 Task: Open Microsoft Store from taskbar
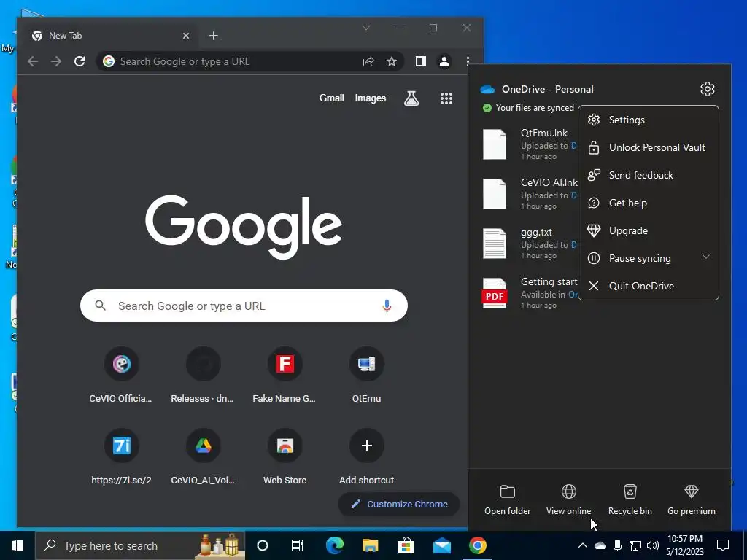point(406,545)
